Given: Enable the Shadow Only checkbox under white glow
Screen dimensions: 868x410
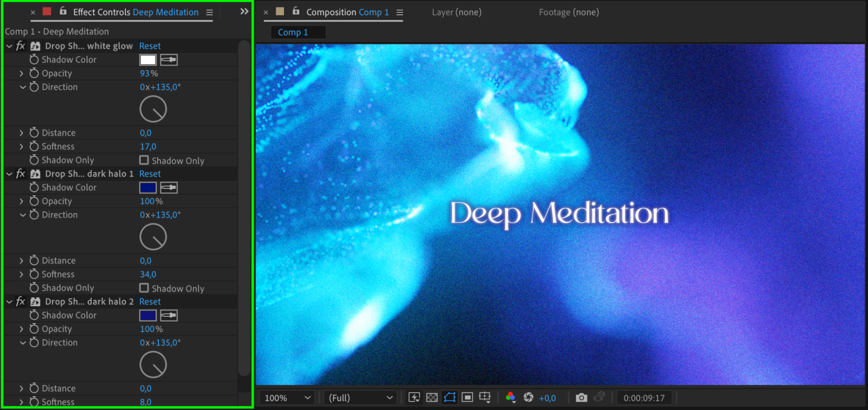Looking at the screenshot, I should 144,160.
